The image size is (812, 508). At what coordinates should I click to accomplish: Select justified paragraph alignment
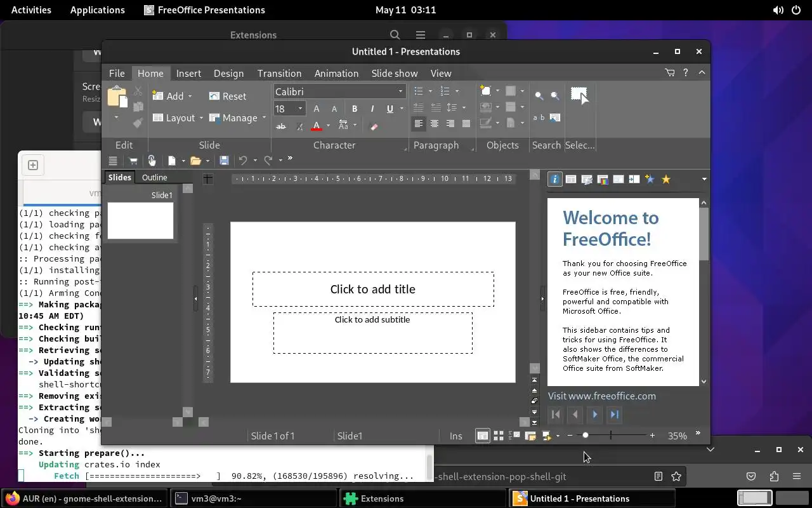[x=466, y=124]
